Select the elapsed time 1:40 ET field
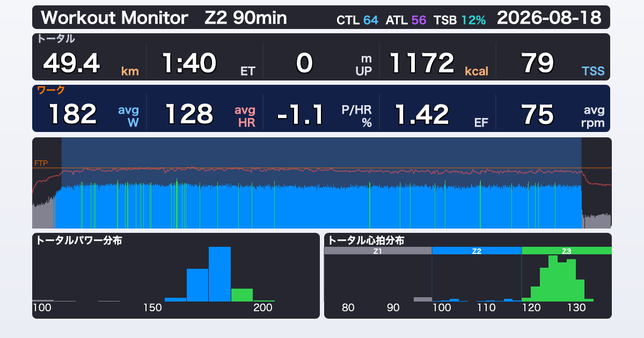 [x=208, y=63]
